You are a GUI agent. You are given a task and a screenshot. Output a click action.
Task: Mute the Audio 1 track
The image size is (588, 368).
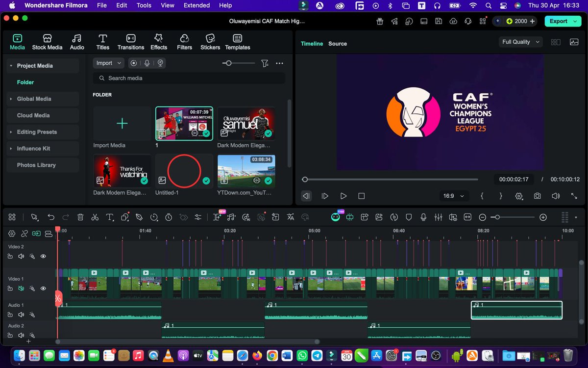(21, 315)
